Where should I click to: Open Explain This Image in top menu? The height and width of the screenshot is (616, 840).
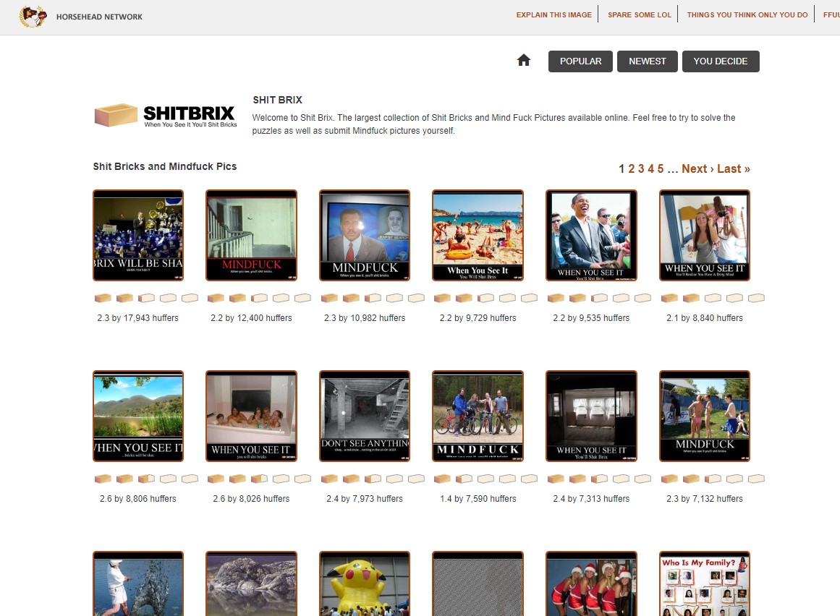click(553, 14)
